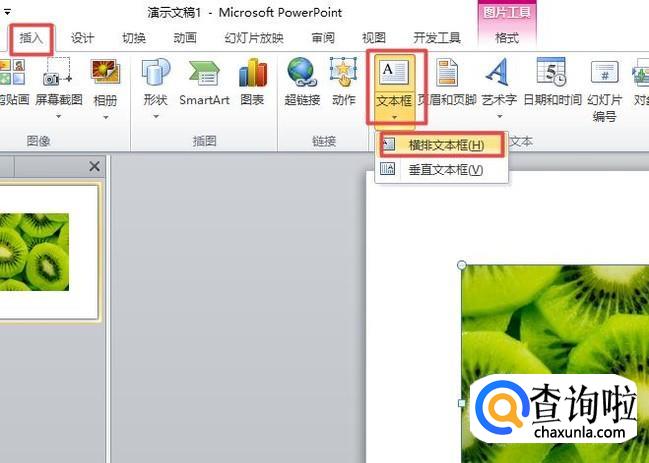Screen dimensions: 649x463
Task: Click the picture's top-left resize handle
Action: (x=462, y=265)
